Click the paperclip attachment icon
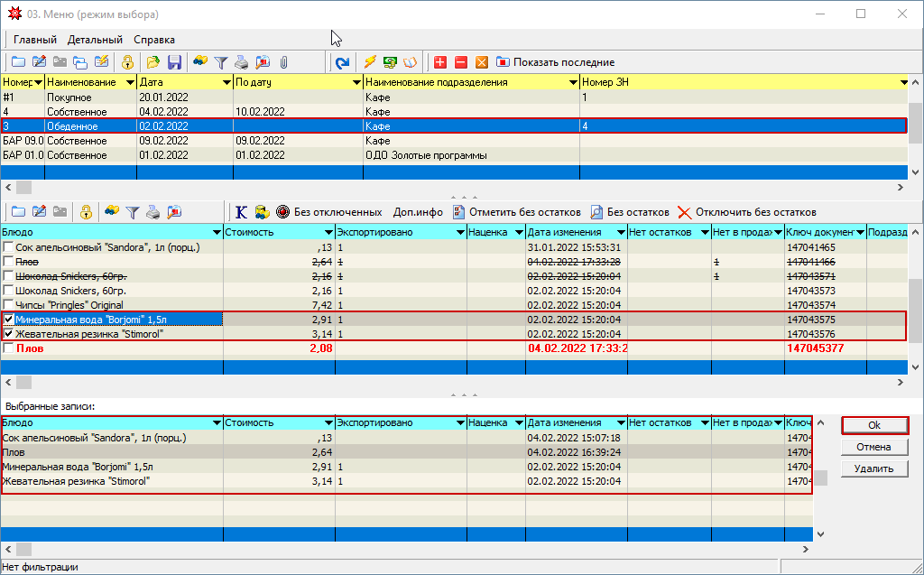 (x=283, y=62)
